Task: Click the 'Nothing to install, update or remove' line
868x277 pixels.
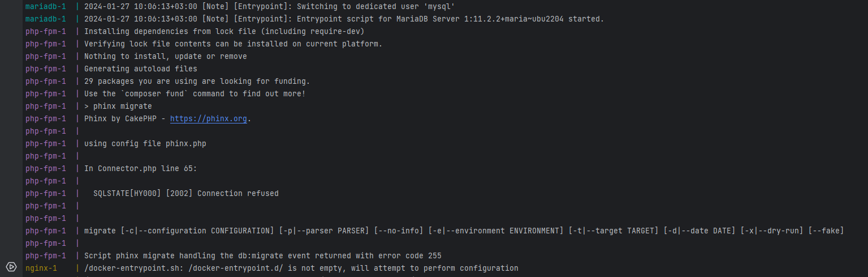Action: pyautogui.click(x=166, y=57)
